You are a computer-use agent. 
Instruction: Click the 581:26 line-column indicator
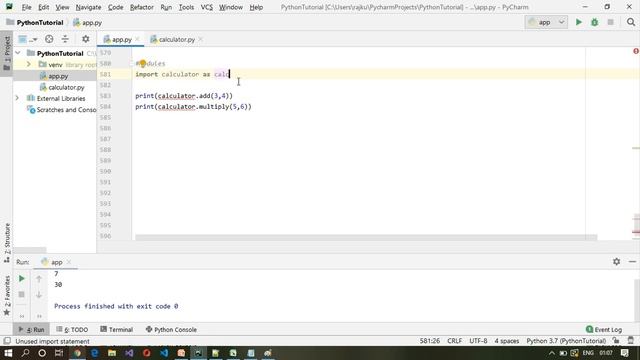coord(429,341)
